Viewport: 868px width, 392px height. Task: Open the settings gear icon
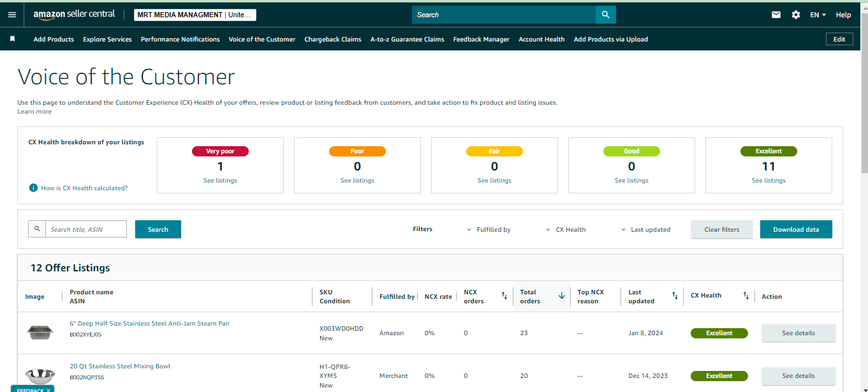[x=796, y=15]
